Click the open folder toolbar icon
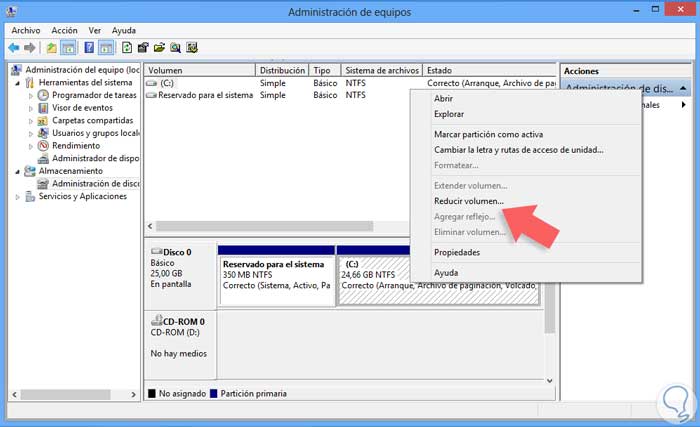700x427 pixels. 159,48
